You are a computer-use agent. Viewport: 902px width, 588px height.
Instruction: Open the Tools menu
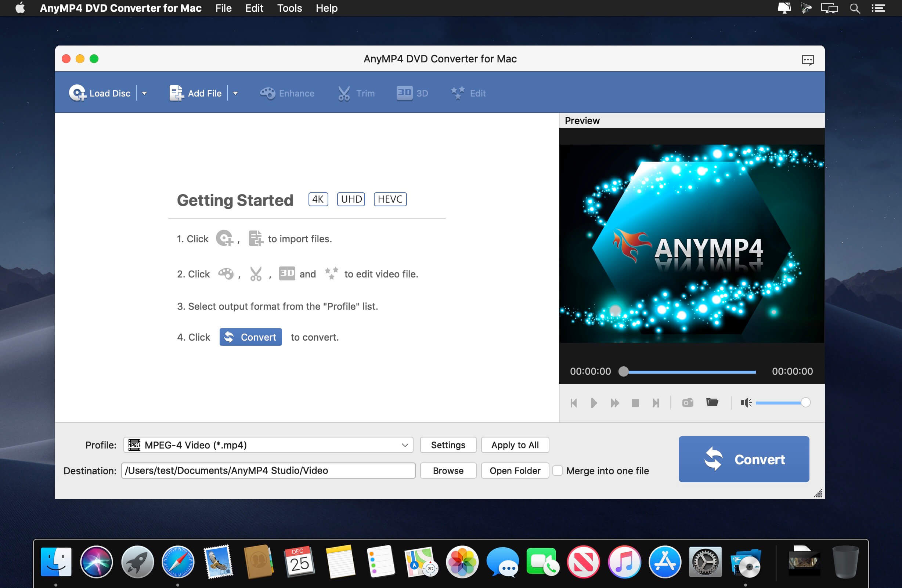coord(289,8)
